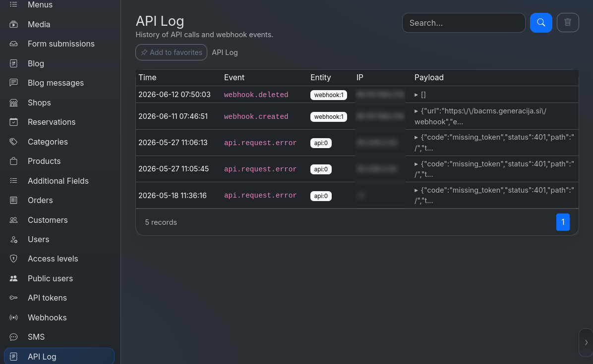
Task: Click the IP column header
Action: tap(359, 77)
